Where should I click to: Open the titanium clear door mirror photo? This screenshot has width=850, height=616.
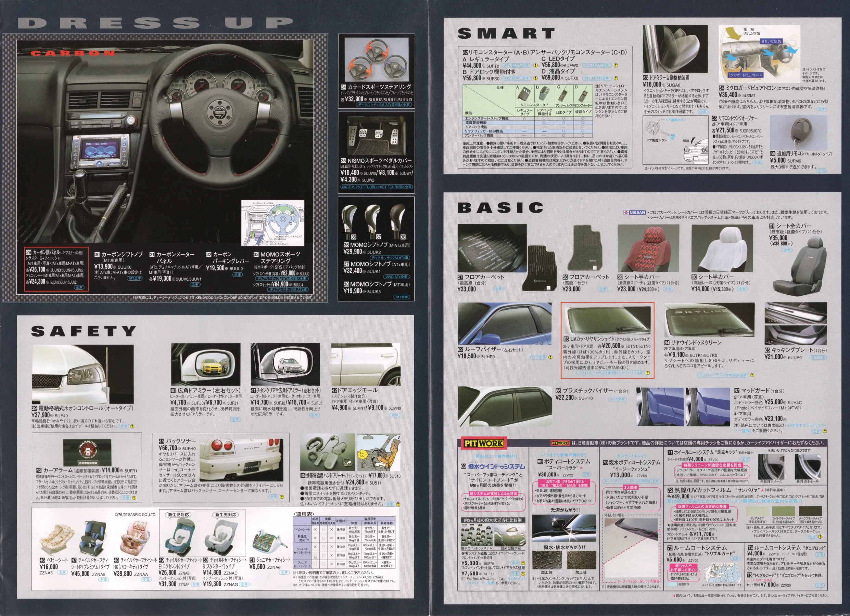pyautogui.click(x=285, y=364)
